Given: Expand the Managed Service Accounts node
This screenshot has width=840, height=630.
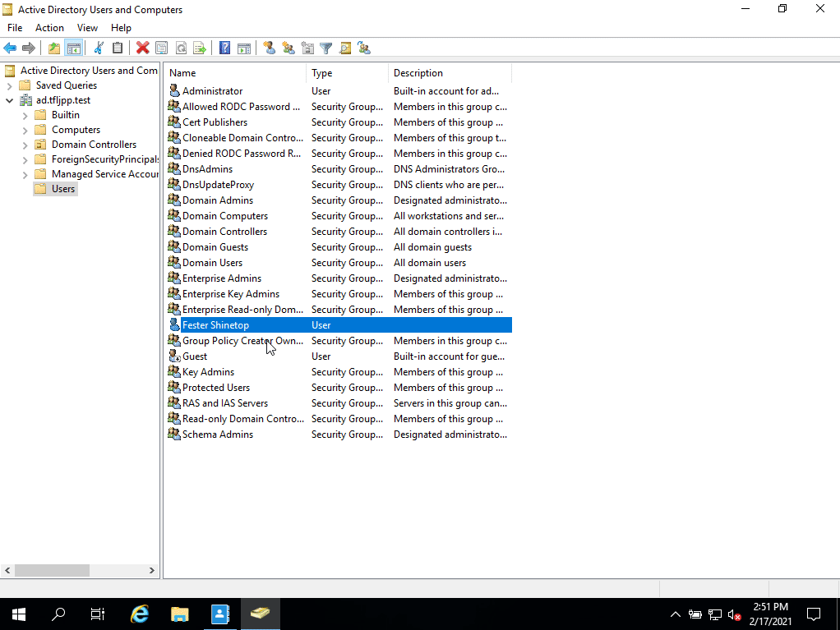Looking at the screenshot, I should pos(25,174).
